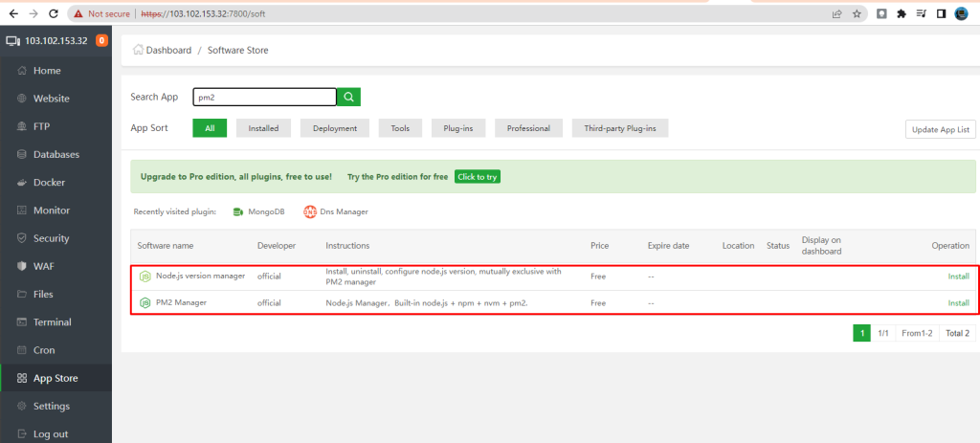Bookmark this page with the star icon
The width and height of the screenshot is (980, 443).
857,13
